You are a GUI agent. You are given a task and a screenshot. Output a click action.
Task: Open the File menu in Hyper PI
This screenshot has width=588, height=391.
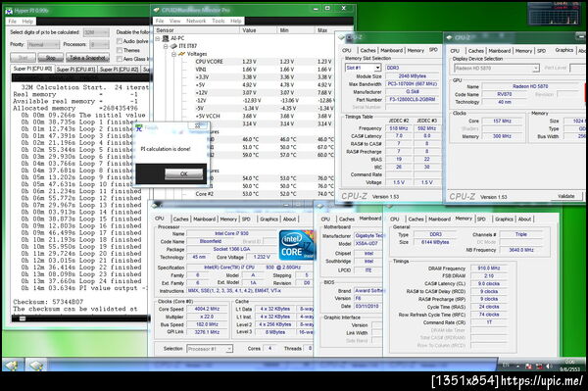(x=13, y=22)
